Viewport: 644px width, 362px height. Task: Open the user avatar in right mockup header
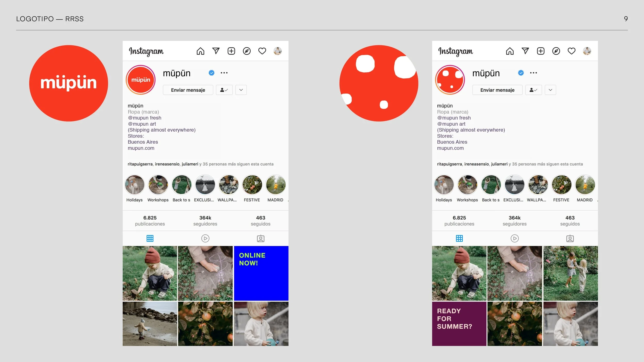pos(587,51)
